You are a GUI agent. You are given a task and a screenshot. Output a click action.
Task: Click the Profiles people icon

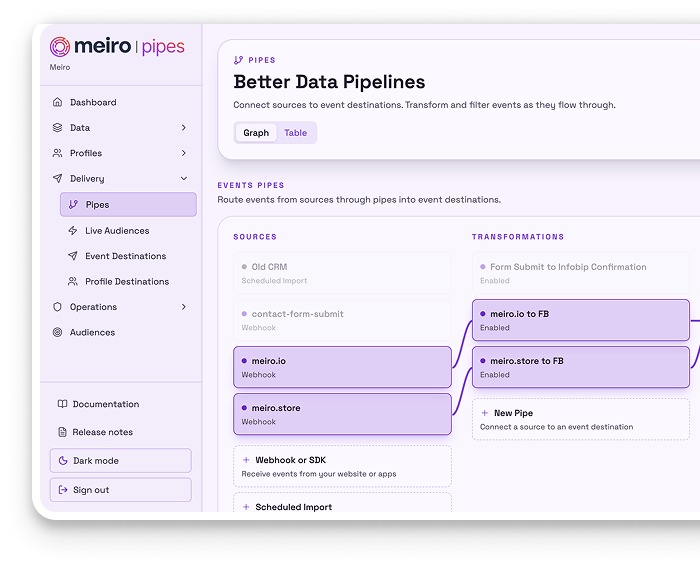click(57, 153)
